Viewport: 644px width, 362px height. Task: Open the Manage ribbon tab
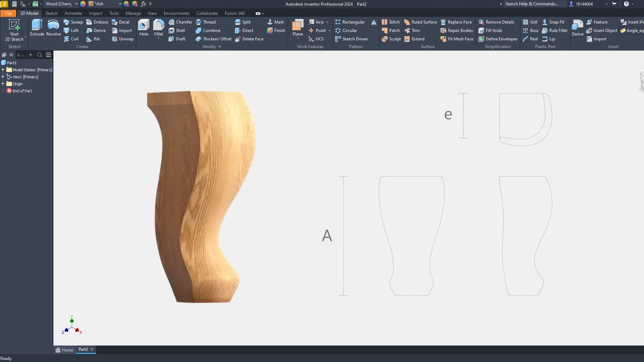tap(133, 14)
